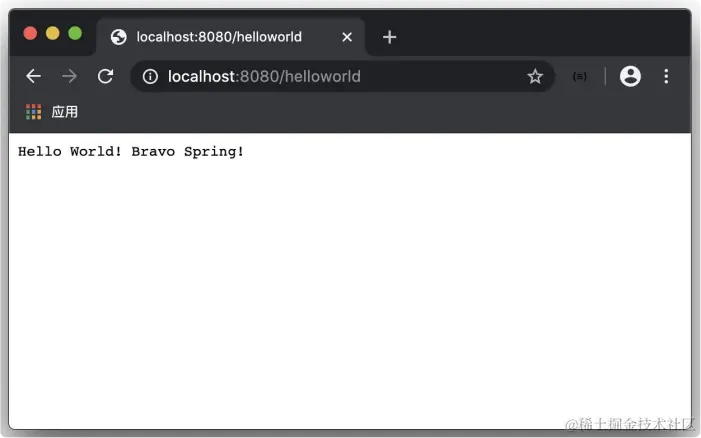701x438 pixels.
Task: Go back using the back arrow
Action: pos(34,76)
